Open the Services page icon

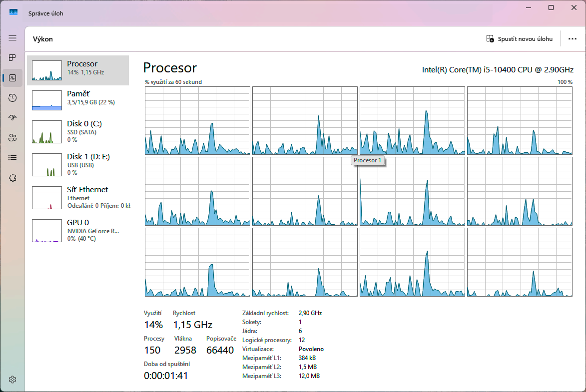(12, 177)
